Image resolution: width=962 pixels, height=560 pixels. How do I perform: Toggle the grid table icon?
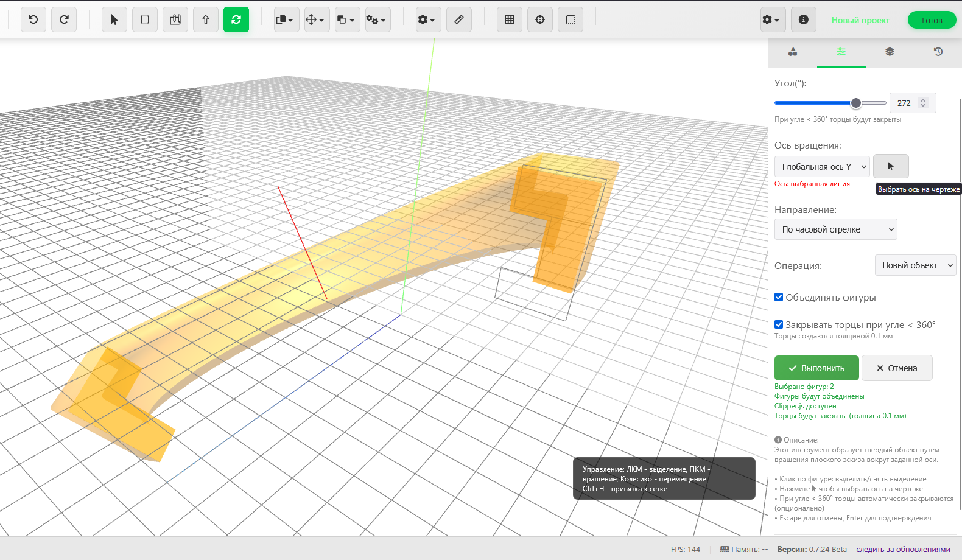point(510,19)
